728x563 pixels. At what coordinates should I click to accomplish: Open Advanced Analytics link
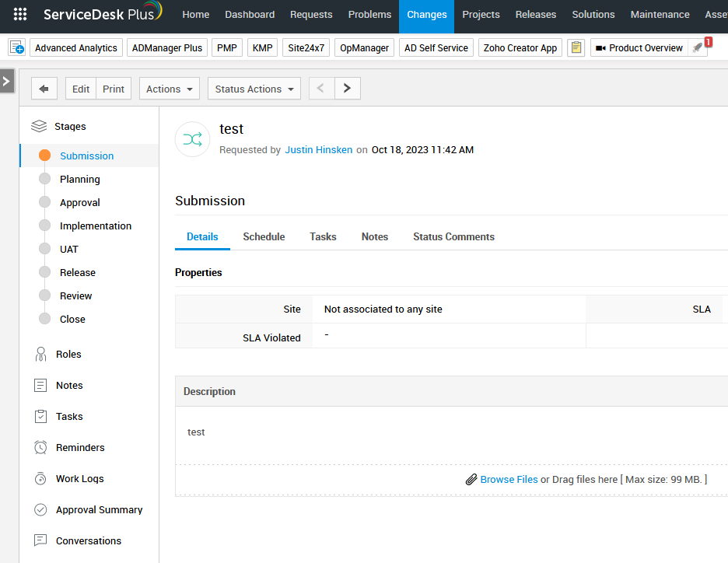coord(76,47)
